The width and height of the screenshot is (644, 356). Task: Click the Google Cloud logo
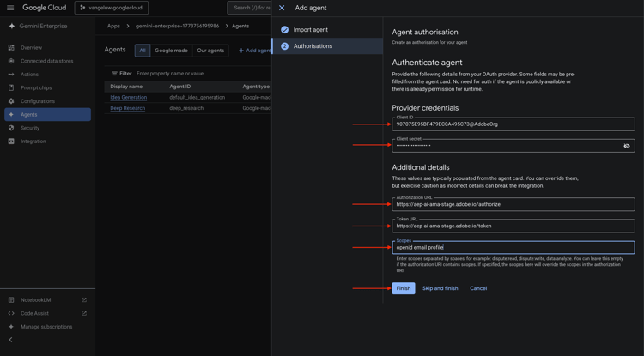coord(45,8)
